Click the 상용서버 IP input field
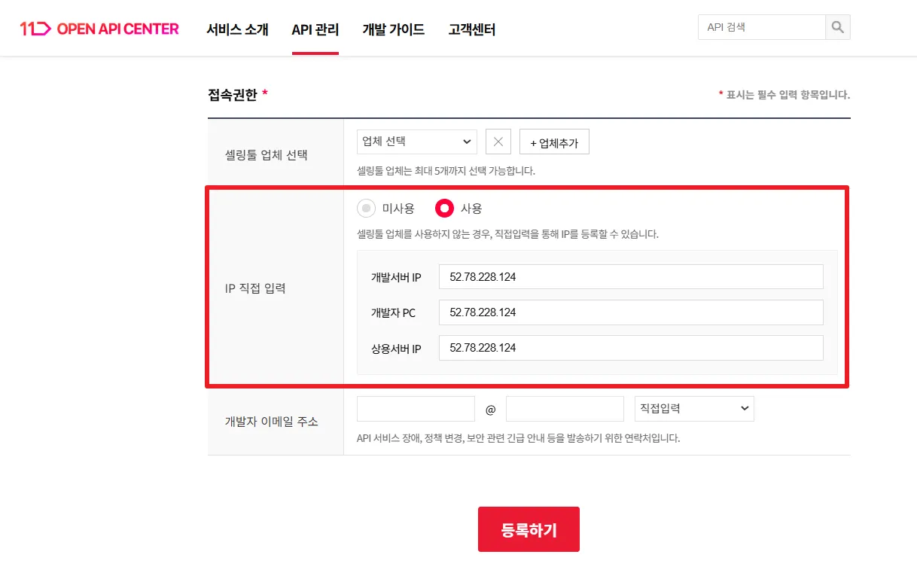This screenshot has width=917, height=588. [x=631, y=348]
